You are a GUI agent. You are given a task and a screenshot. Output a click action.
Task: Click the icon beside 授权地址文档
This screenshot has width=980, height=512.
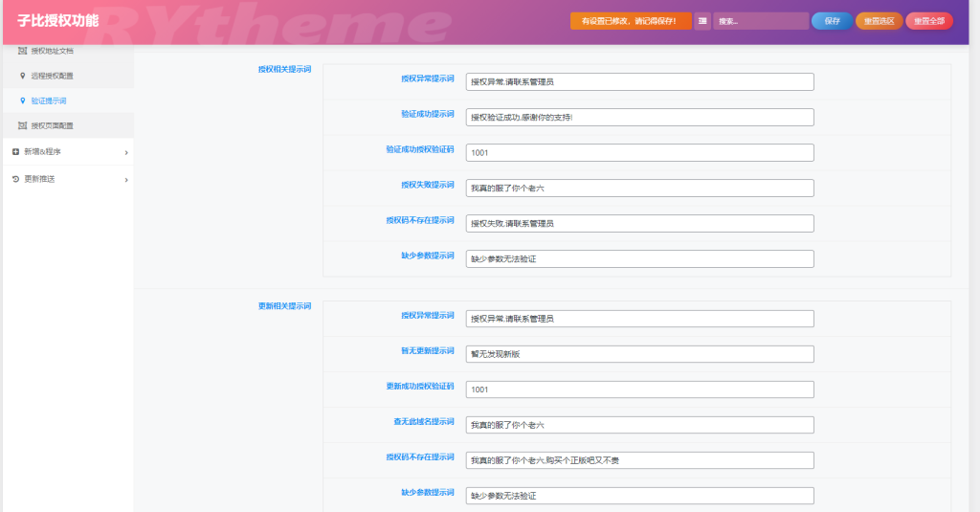tap(23, 51)
